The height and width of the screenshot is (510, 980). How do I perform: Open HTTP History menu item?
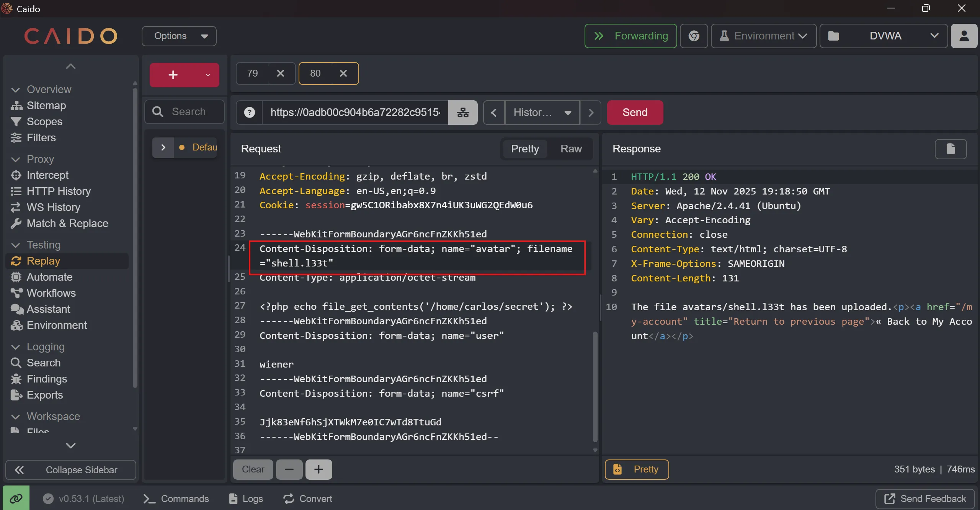click(x=59, y=191)
